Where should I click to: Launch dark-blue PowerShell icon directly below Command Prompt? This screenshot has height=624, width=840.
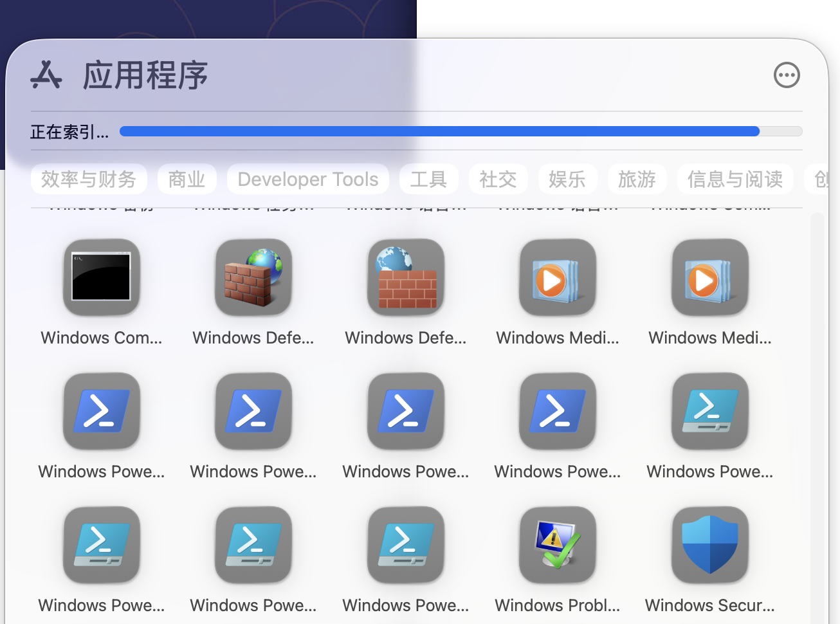click(102, 411)
